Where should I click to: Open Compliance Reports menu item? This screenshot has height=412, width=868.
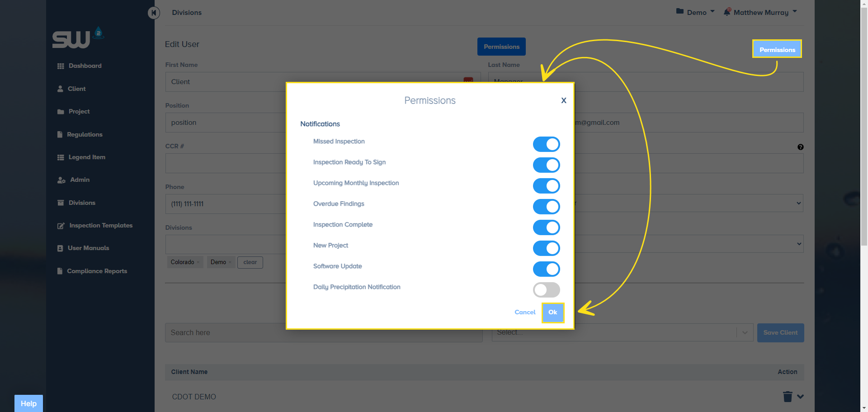point(97,271)
